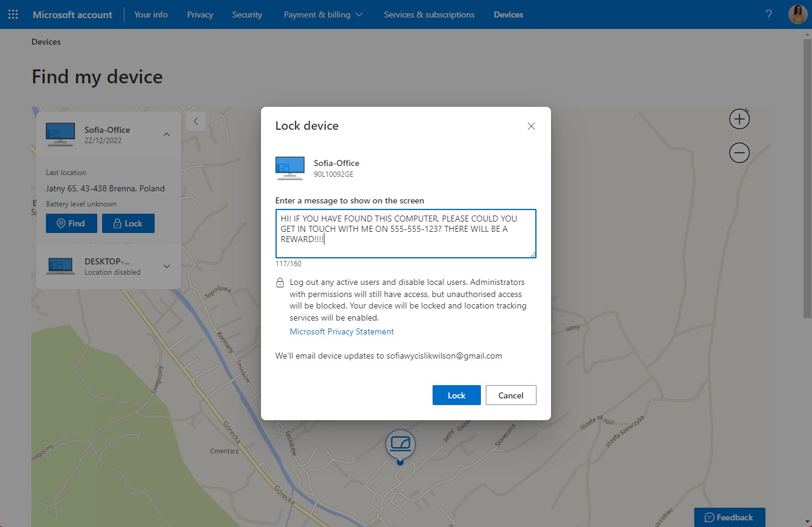Select the Location disabled status text

(112, 272)
